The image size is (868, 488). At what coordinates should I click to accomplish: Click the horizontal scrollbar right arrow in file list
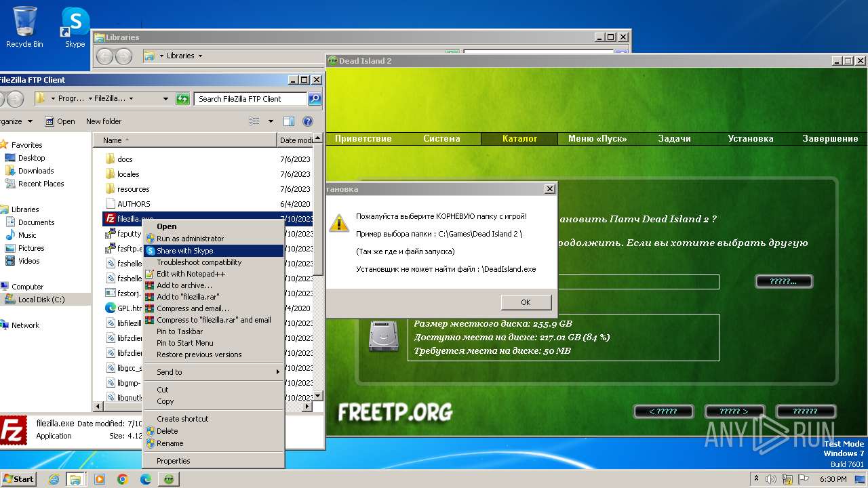coord(307,406)
